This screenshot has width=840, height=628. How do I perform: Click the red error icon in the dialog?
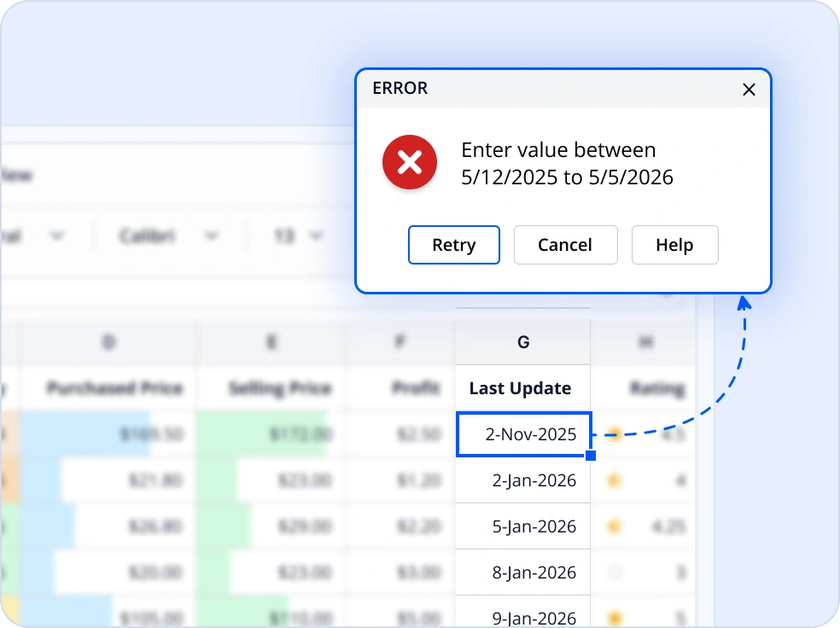(x=410, y=162)
